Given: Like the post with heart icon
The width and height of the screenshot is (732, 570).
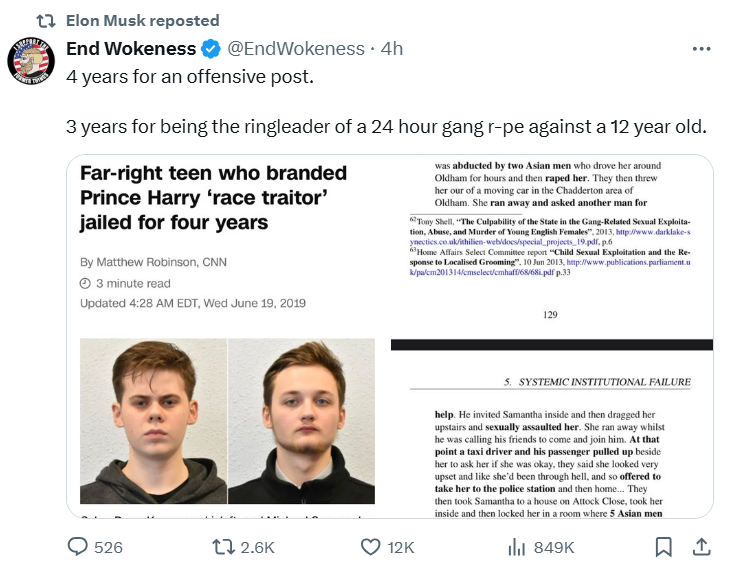Looking at the screenshot, I should [371, 547].
